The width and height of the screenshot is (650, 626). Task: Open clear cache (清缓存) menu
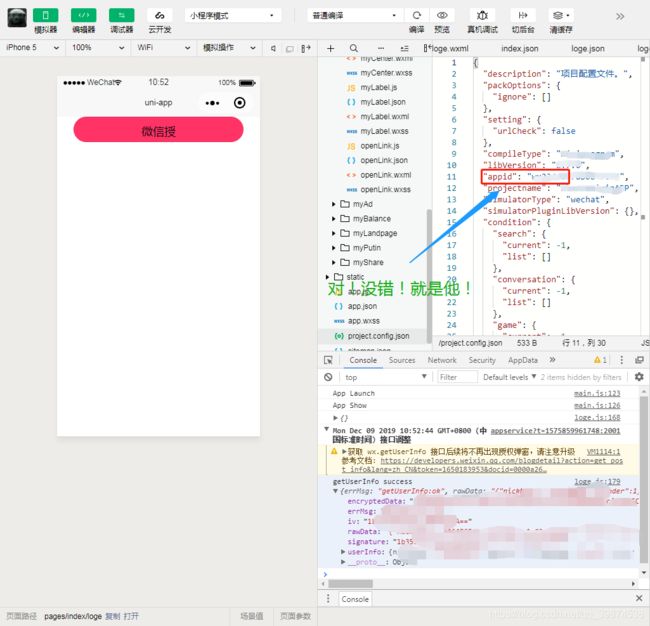(x=561, y=16)
